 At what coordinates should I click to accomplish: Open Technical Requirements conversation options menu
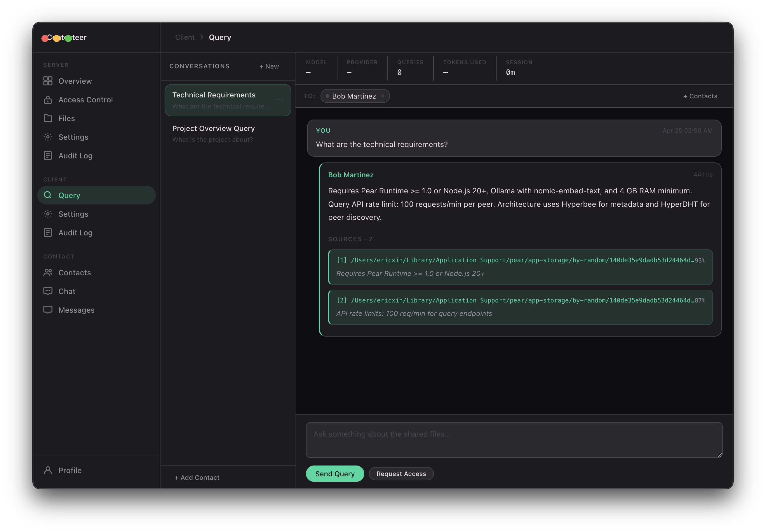tap(279, 100)
